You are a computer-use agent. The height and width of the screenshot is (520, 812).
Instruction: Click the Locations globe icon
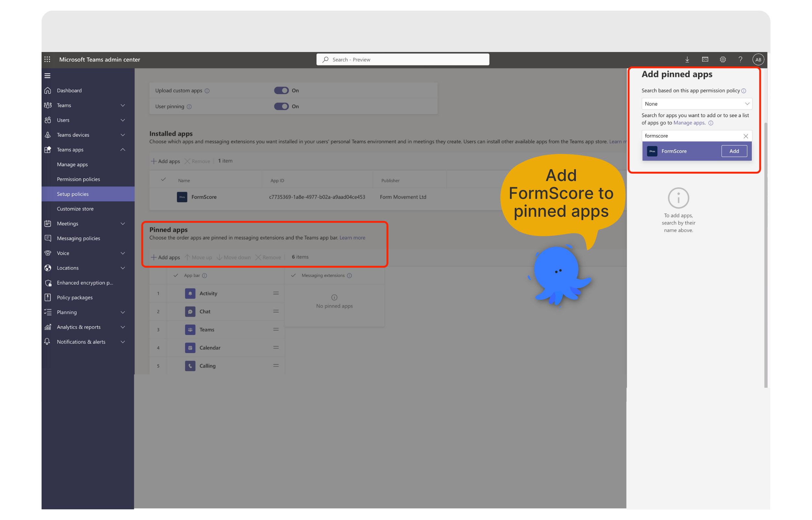point(47,268)
